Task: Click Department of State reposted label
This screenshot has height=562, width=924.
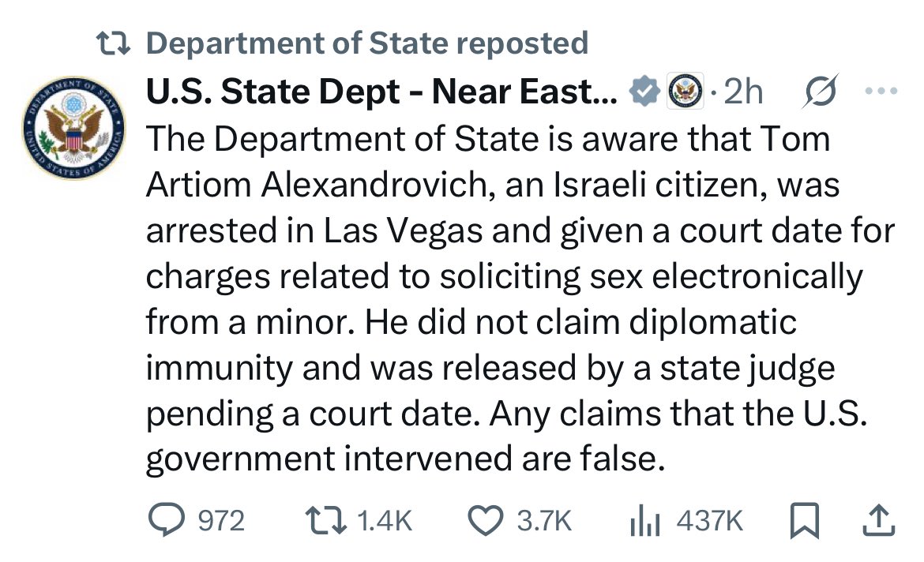Action: [x=368, y=43]
